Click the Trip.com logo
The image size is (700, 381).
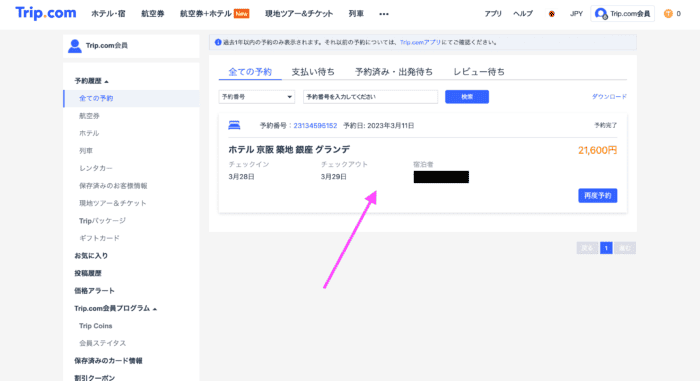(x=46, y=13)
